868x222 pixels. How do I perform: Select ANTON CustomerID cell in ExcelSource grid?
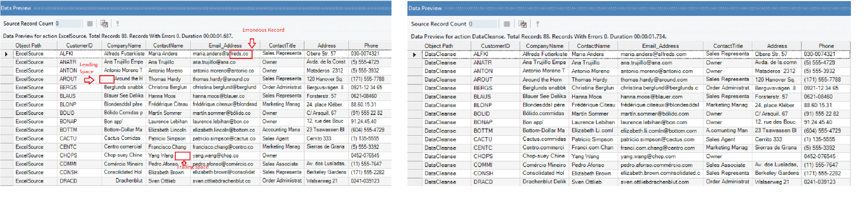[x=80, y=70]
